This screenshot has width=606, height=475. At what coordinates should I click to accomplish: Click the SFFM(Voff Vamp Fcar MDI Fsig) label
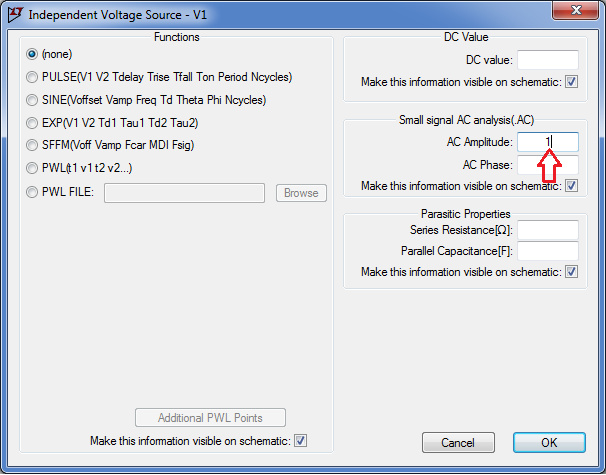click(x=118, y=145)
